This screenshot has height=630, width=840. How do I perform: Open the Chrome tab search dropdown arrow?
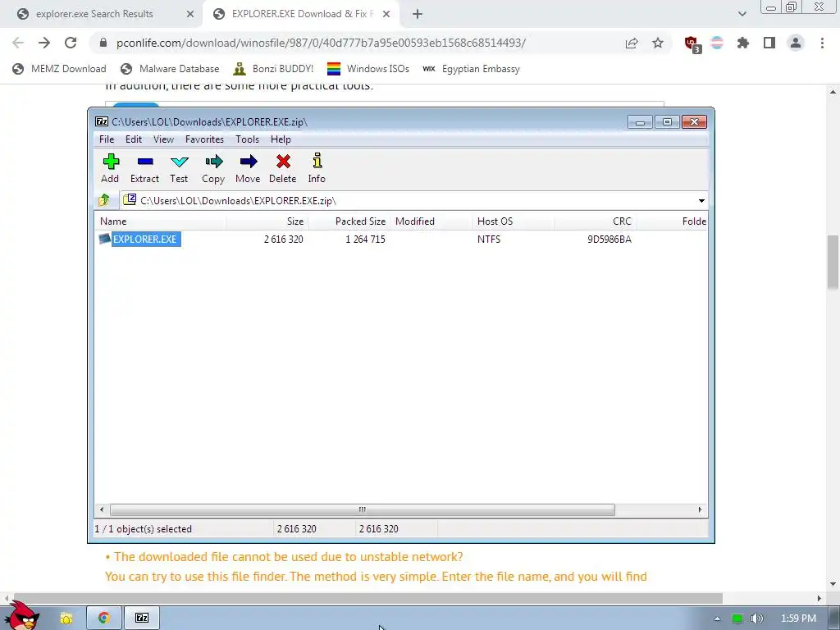(742, 14)
